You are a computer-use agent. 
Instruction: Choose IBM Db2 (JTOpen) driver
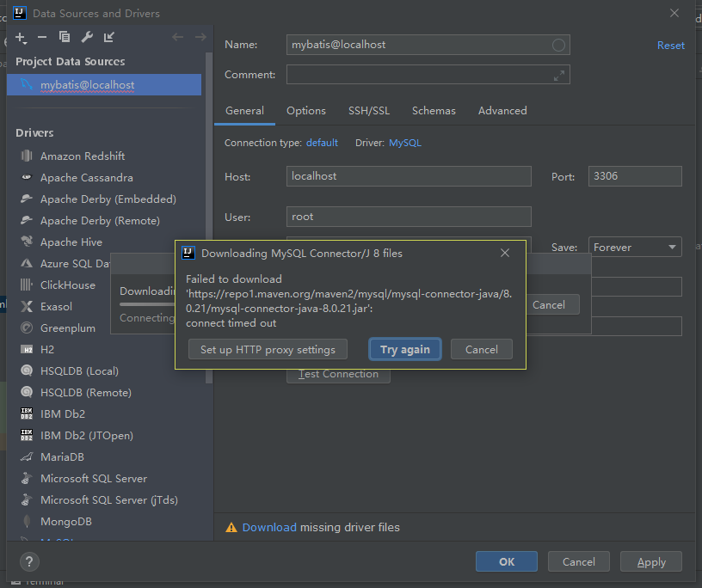(x=86, y=435)
